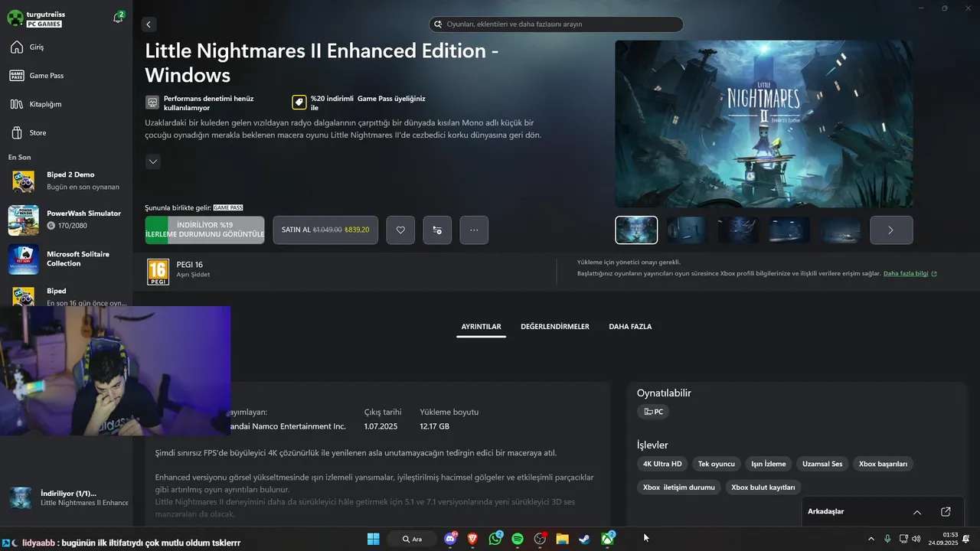Switch to DEĞERLENDİRMELER tab
The width and height of the screenshot is (980, 551).
coord(555,327)
